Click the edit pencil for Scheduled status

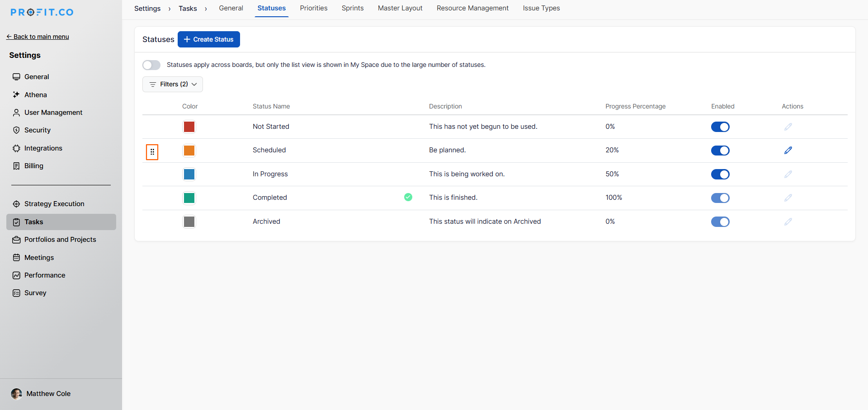(788, 151)
